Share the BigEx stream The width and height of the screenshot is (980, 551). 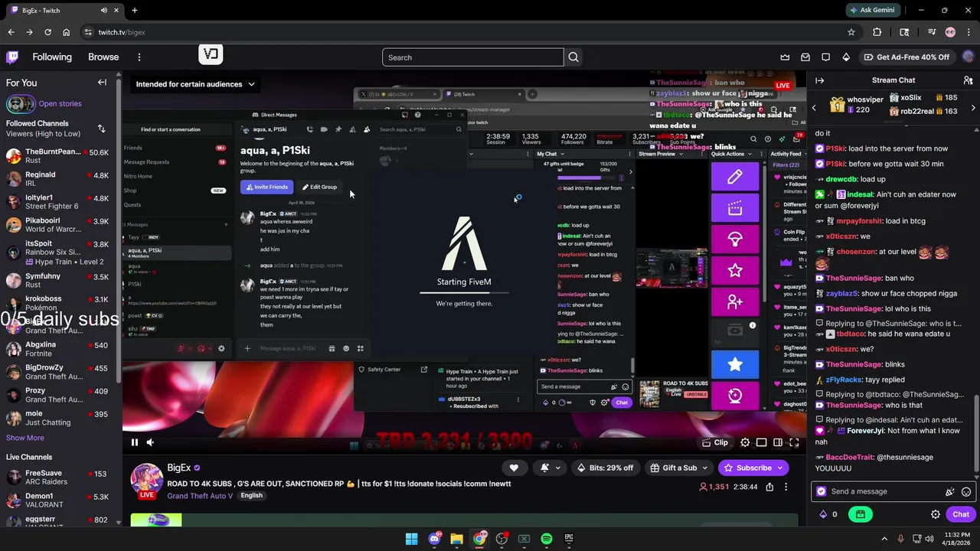tap(769, 487)
